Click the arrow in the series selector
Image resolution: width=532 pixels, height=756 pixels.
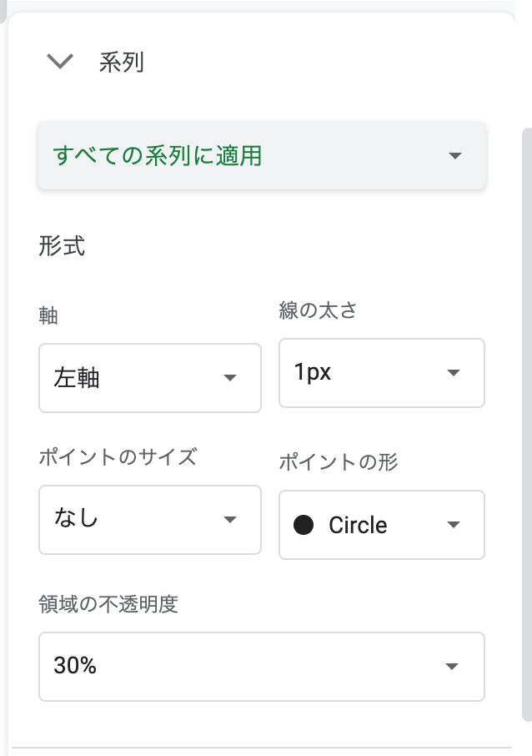click(x=454, y=156)
